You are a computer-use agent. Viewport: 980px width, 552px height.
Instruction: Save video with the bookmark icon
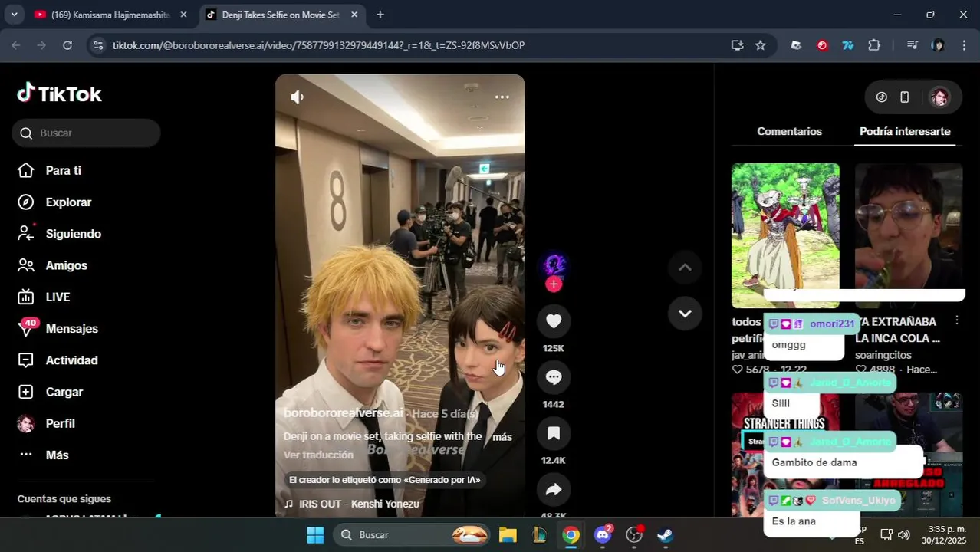click(x=554, y=433)
